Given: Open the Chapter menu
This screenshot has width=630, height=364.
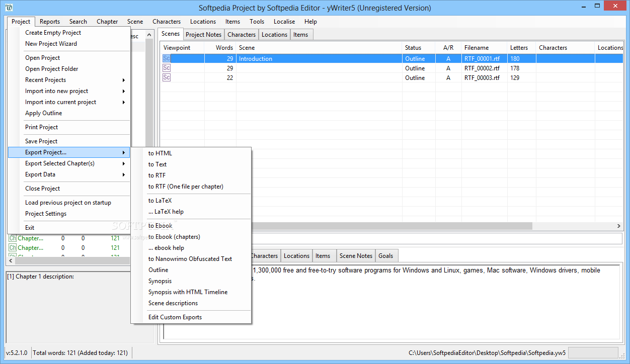Looking at the screenshot, I should point(107,22).
